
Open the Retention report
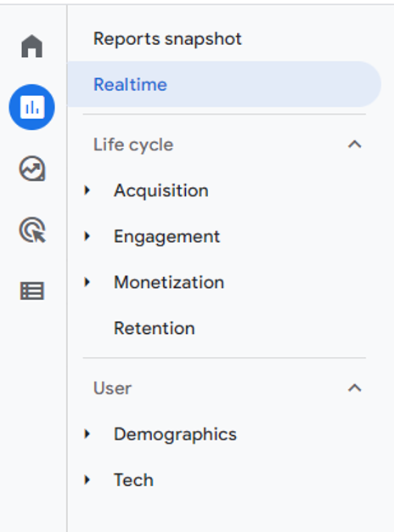[155, 328]
